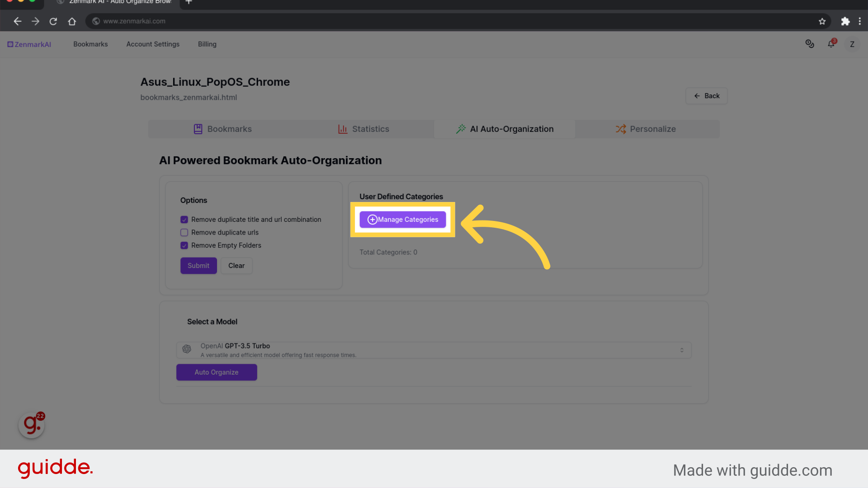Click the Back navigation link

pos(707,96)
